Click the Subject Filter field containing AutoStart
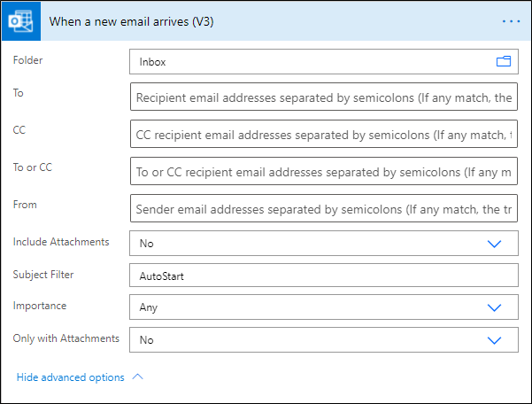Screen dimensions: 532x404 323,276
